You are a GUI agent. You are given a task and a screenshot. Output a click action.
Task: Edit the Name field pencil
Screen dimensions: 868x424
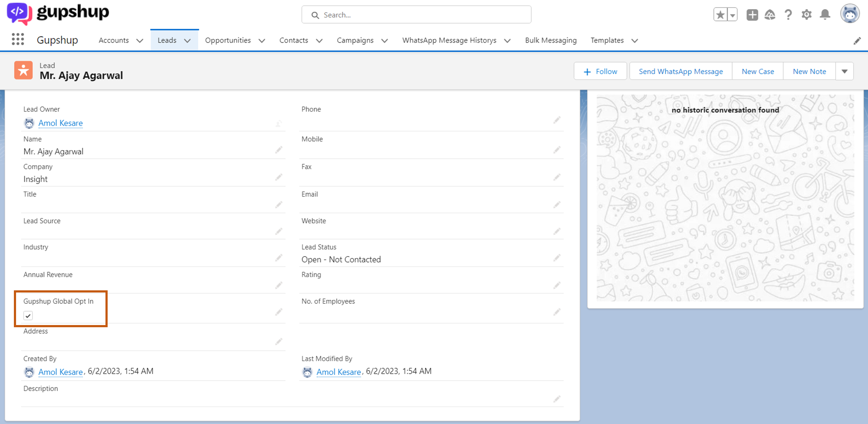[279, 150]
